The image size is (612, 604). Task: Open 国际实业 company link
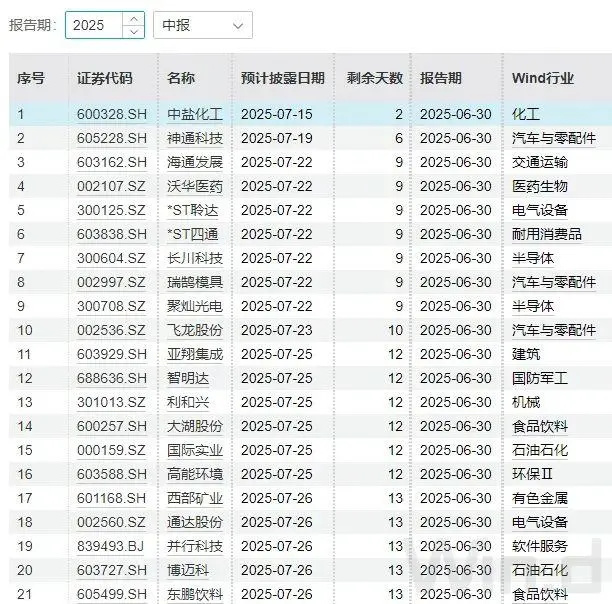[195, 450]
